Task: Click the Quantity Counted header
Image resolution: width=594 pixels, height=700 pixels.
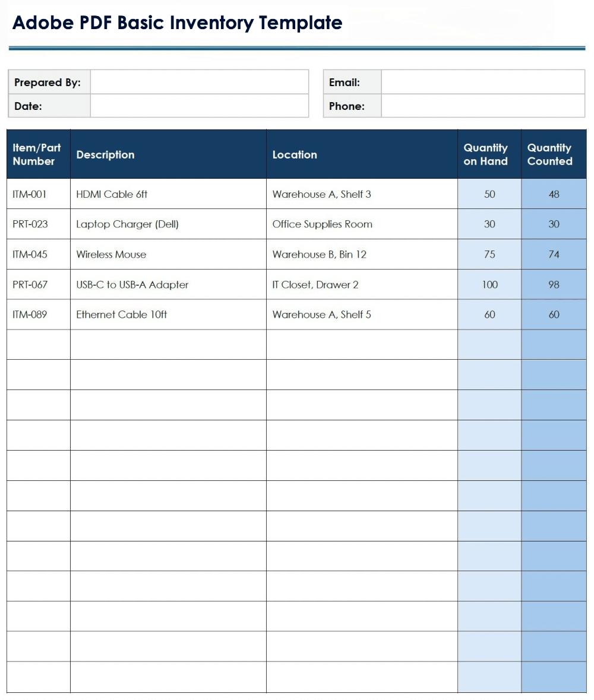Action: 550,154
